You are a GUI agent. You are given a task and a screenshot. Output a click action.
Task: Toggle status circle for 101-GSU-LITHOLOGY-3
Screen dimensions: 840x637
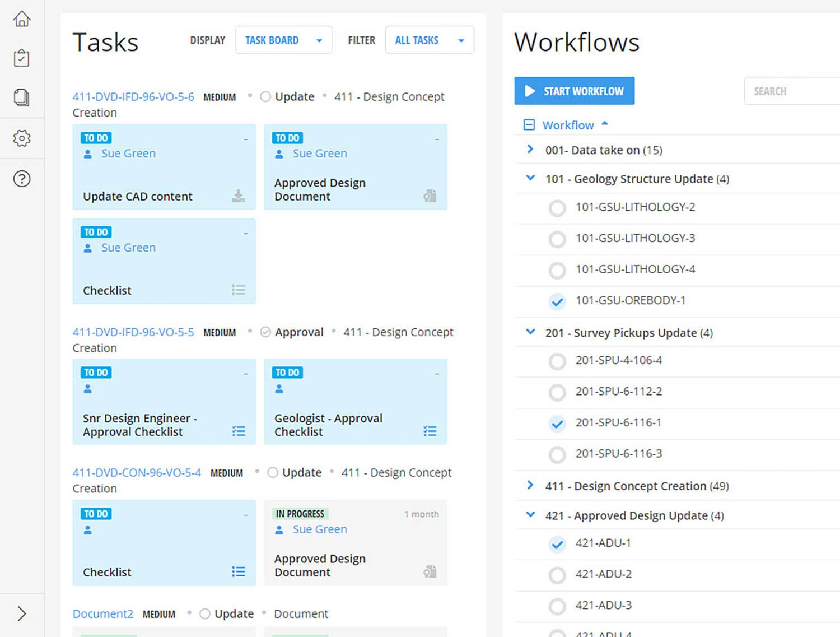(557, 239)
